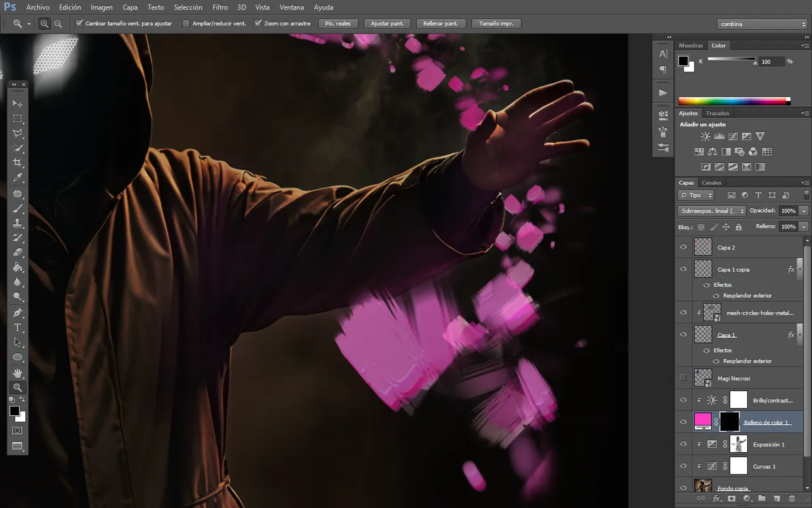Collapse effects of Capa 1 layer
Screen dimensions: 812x508
click(799, 335)
